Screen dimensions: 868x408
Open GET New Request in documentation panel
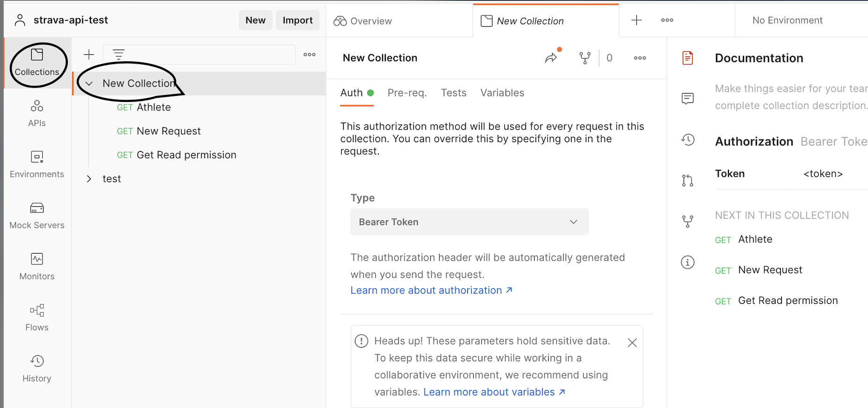tap(759, 270)
